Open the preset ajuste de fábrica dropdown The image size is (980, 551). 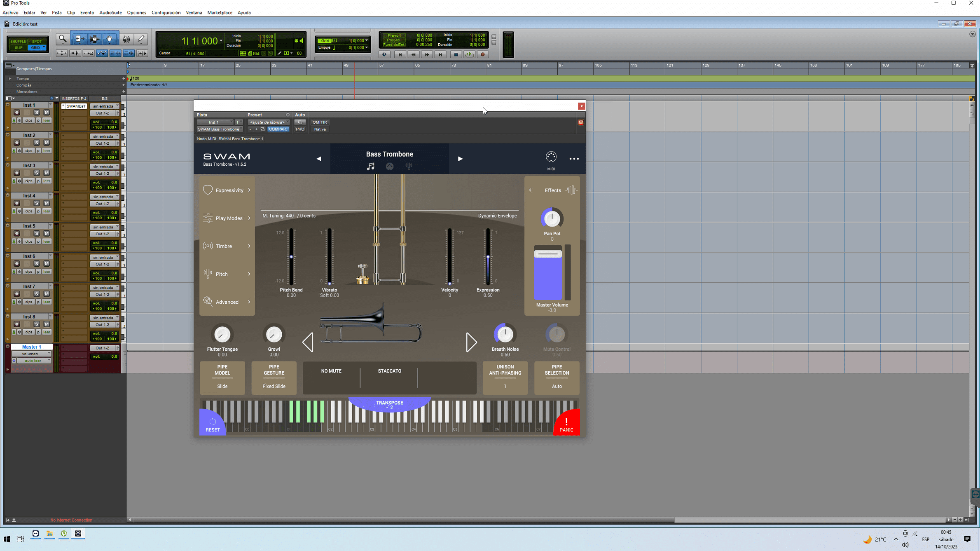268,122
